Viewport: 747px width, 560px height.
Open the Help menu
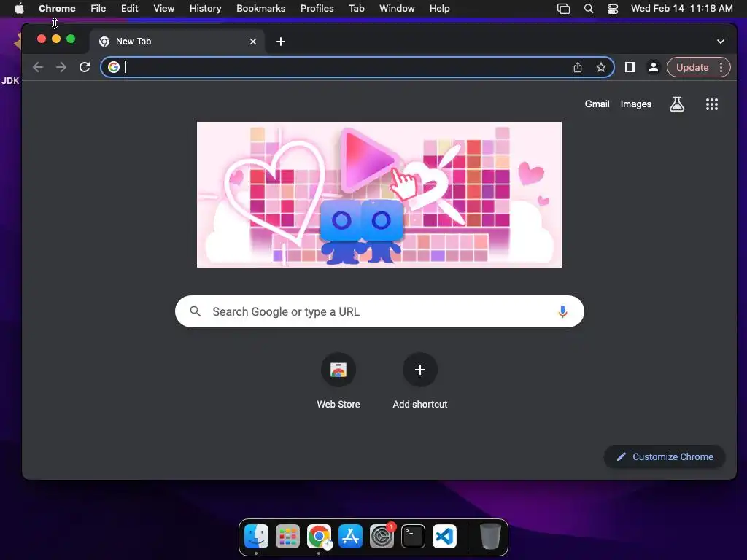click(x=439, y=8)
